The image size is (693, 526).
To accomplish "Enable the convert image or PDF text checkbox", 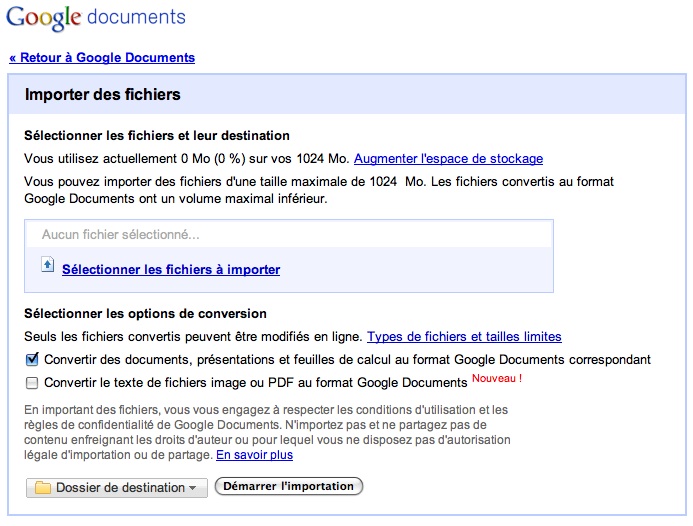I will point(32,383).
